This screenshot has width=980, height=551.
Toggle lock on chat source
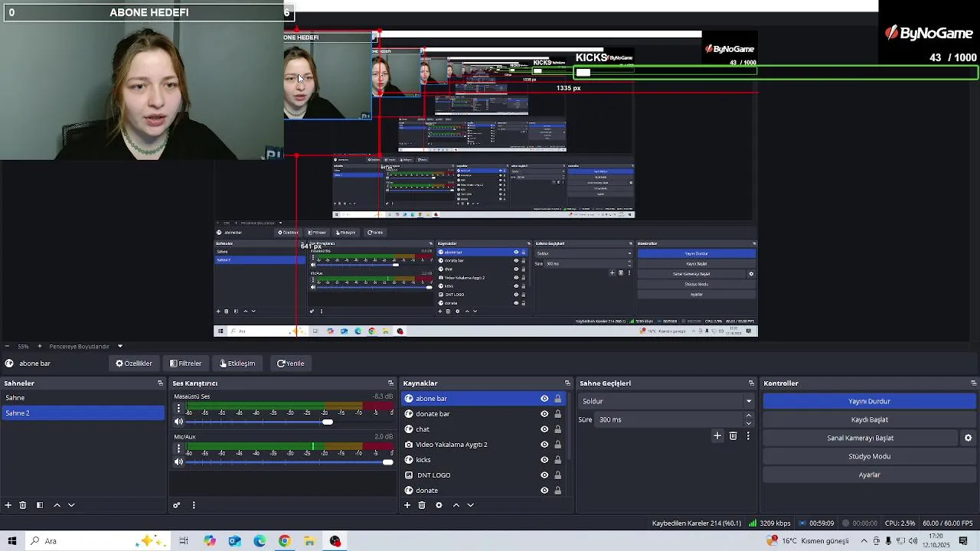click(x=557, y=429)
